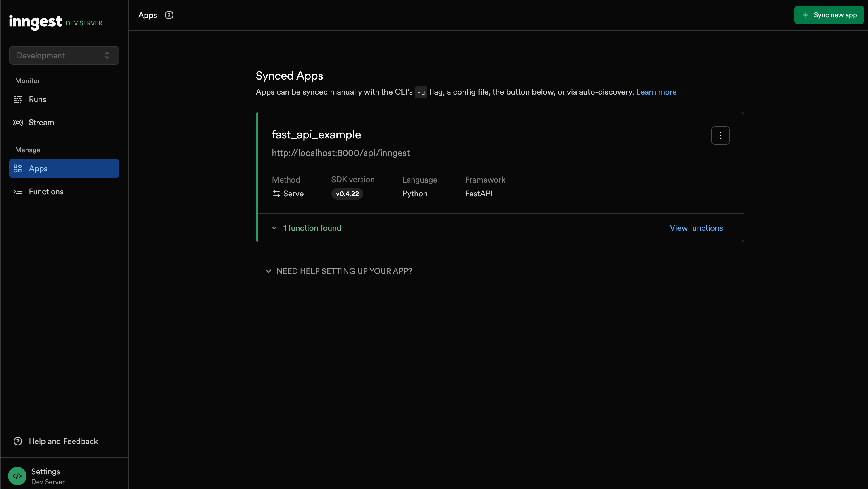Viewport: 868px width, 489px height.
Task: Open the Functions sidebar item
Action: point(46,191)
